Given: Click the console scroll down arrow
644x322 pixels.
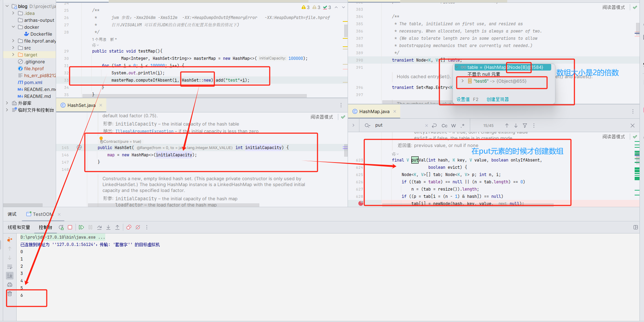Looking at the screenshot, I should pos(10,258).
